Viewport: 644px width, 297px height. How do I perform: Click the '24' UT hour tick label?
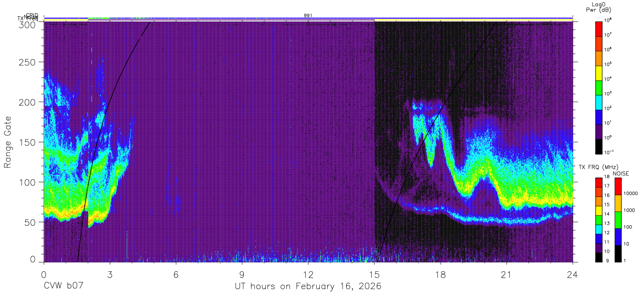tap(573, 274)
